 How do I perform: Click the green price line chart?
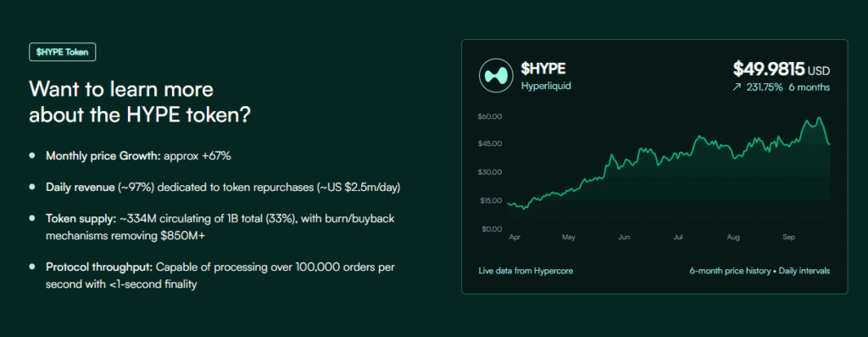tap(669, 164)
